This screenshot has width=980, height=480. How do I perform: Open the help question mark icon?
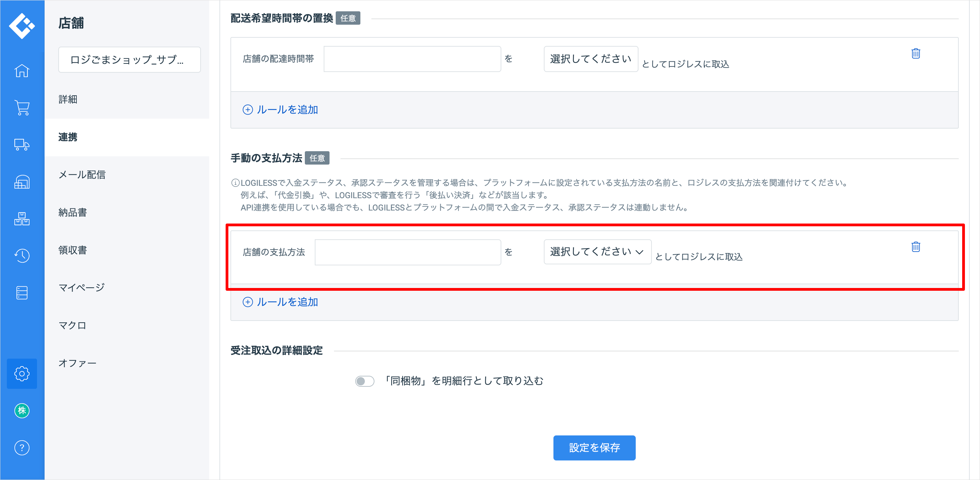click(22, 448)
